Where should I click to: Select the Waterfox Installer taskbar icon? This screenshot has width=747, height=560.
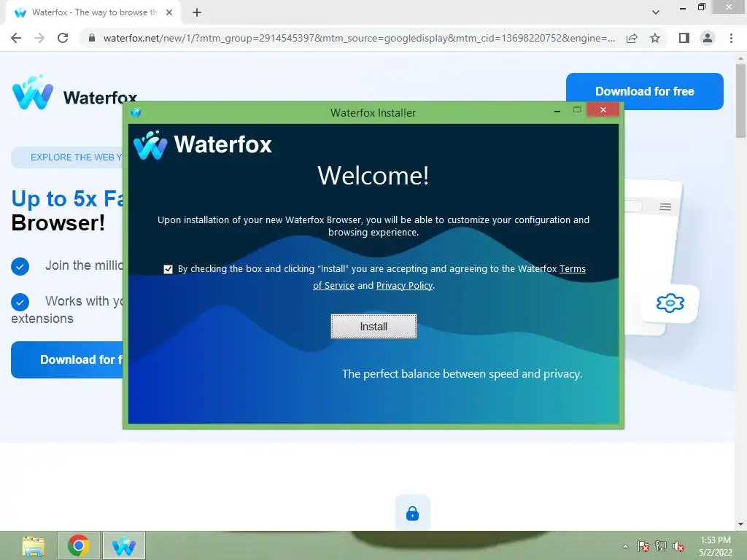coord(124,545)
